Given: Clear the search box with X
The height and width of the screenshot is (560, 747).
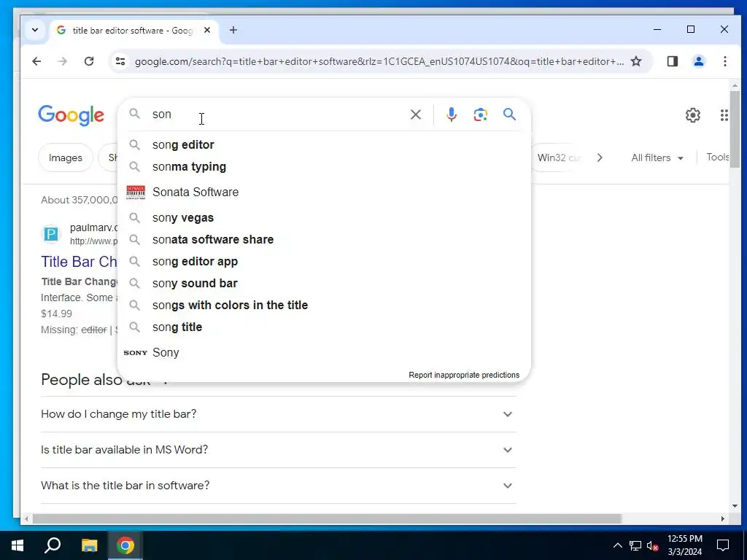Looking at the screenshot, I should pos(415,114).
